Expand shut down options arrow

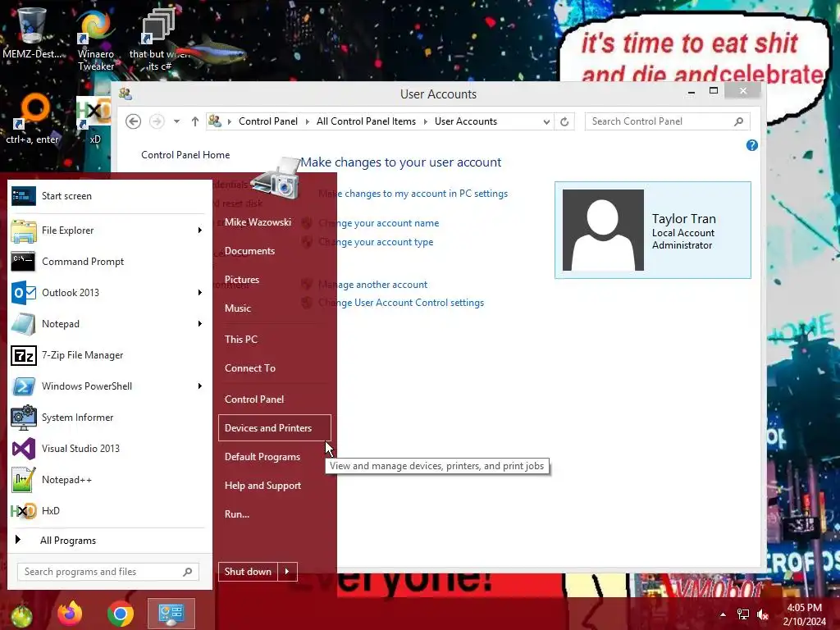click(287, 572)
